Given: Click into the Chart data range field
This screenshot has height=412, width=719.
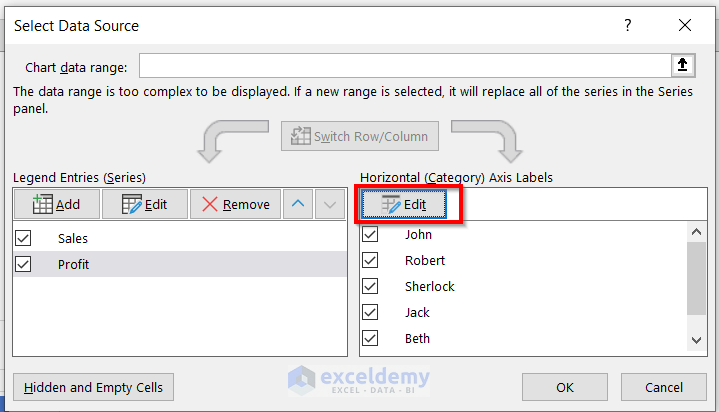Looking at the screenshot, I should pos(404,66).
